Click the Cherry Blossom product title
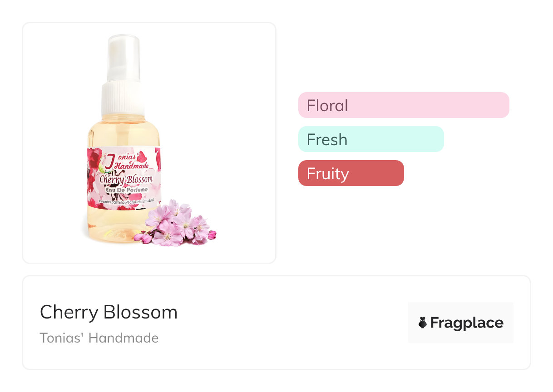 click(x=109, y=312)
